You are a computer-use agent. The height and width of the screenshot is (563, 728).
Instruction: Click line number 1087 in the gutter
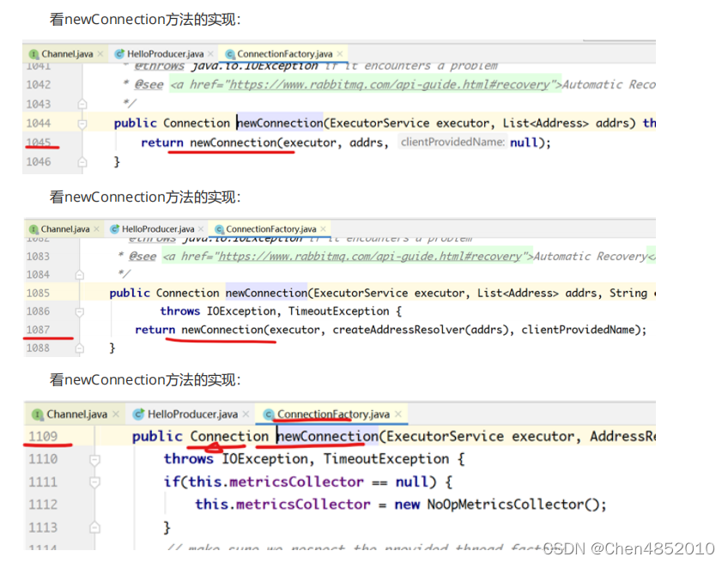pos(38,330)
